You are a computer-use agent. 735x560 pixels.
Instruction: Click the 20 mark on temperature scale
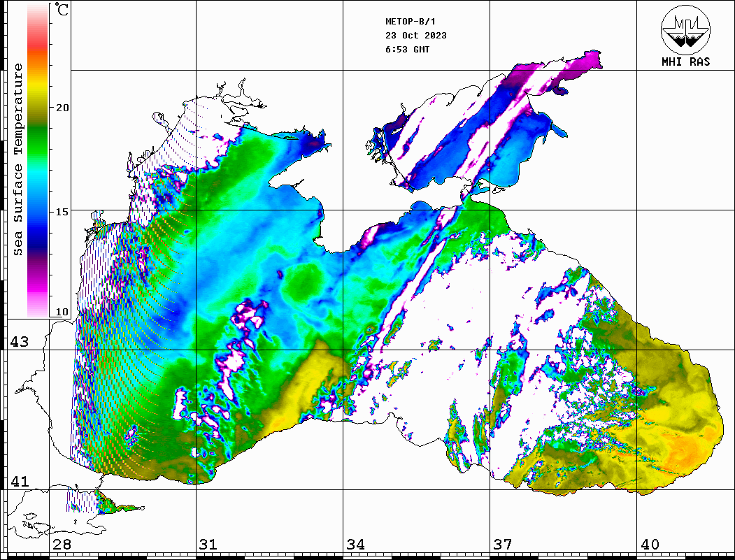coord(62,108)
